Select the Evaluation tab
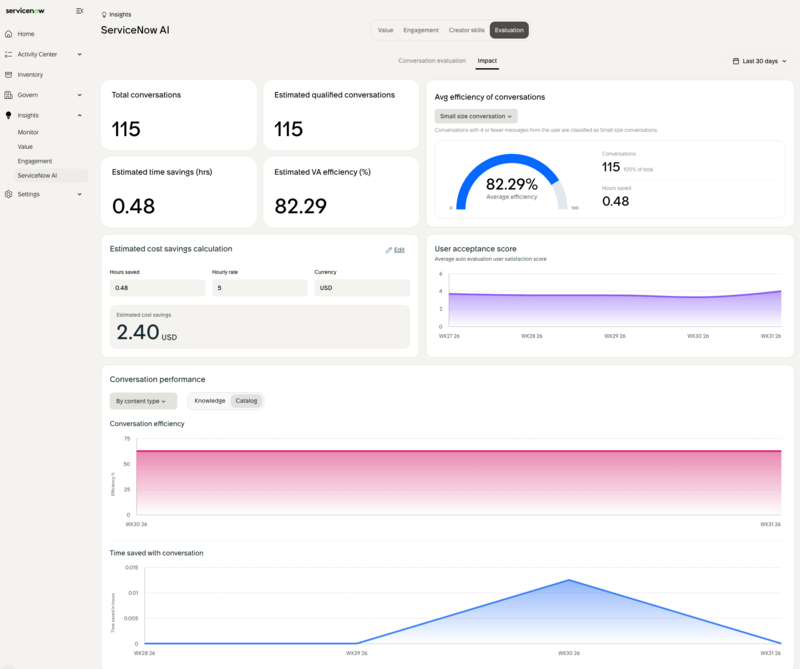 [x=509, y=30]
